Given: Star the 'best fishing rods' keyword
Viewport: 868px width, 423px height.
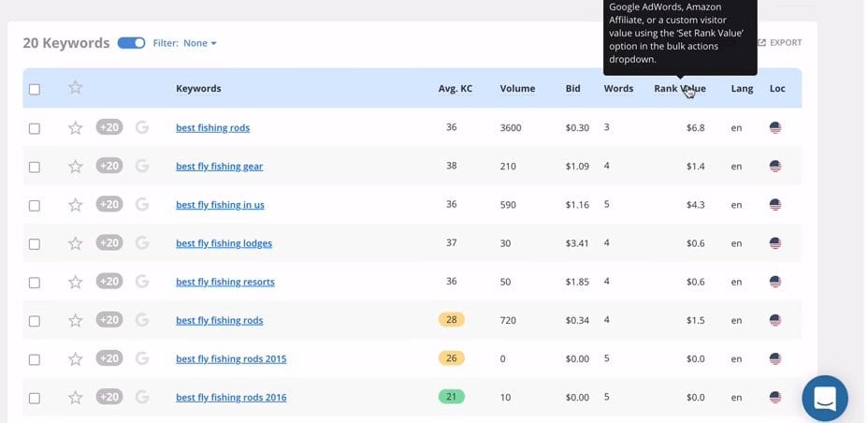Looking at the screenshot, I should 75,128.
